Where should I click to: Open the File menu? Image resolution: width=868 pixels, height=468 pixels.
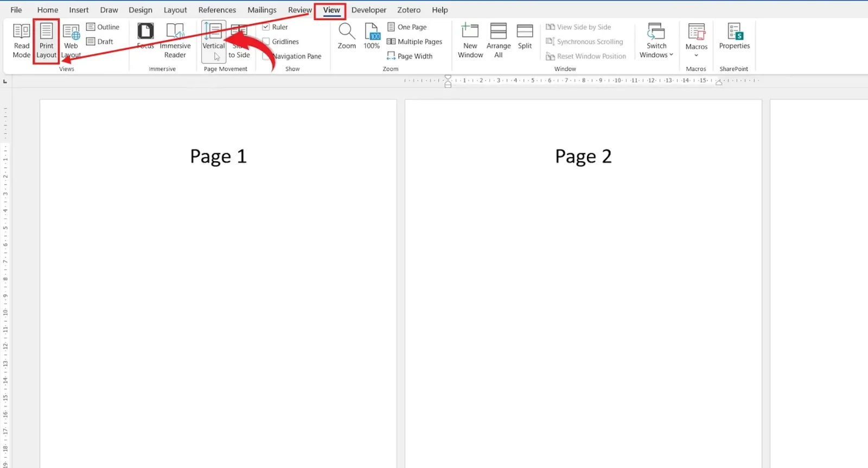pyautogui.click(x=16, y=10)
